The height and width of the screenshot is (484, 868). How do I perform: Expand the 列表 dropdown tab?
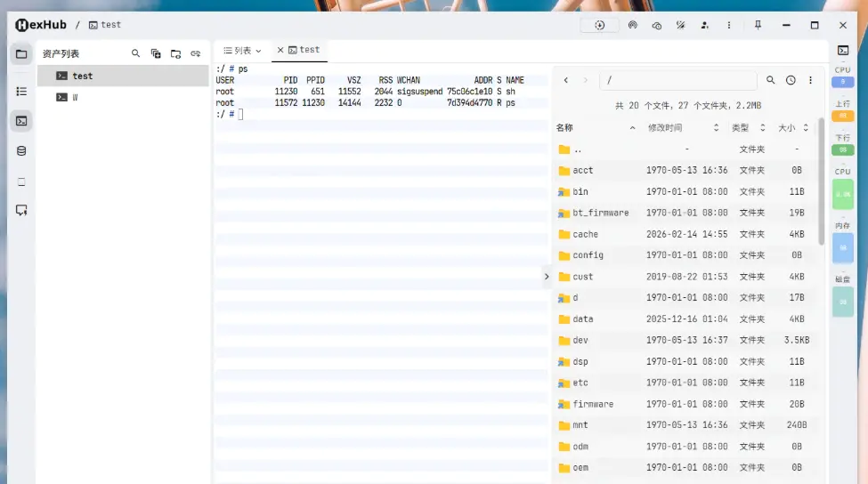[242, 51]
